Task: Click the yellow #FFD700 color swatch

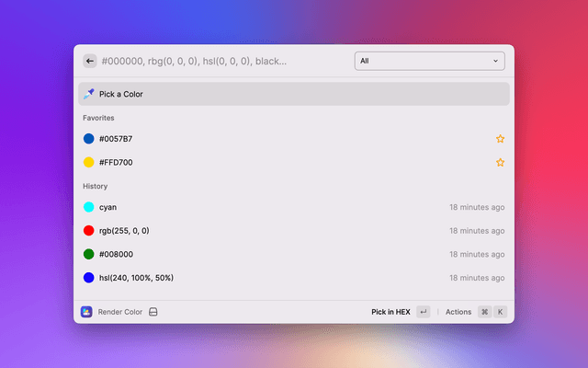Action: coord(89,162)
